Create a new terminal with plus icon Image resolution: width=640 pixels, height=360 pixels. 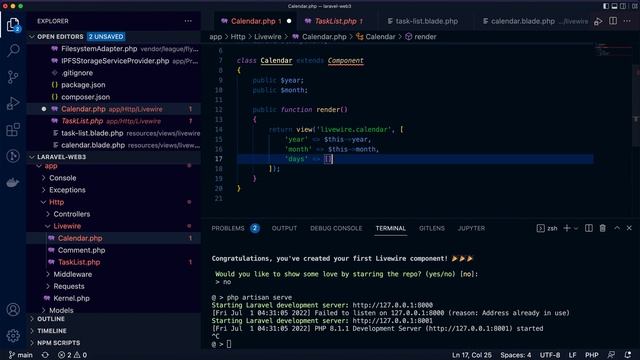(x=567, y=228)
